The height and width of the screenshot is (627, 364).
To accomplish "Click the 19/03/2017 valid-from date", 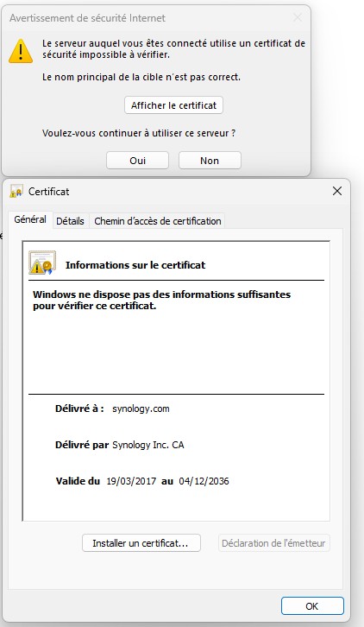I will click(x=131, y=481).
